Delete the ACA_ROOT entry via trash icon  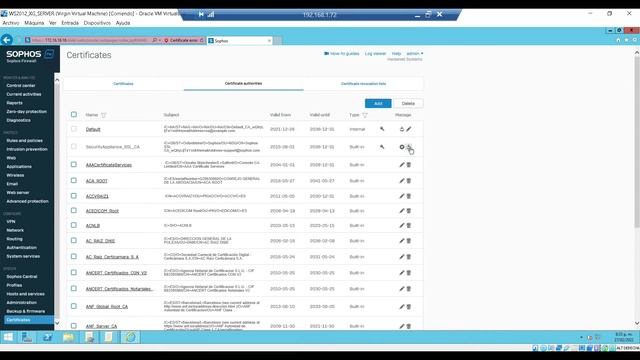point(409,181)
